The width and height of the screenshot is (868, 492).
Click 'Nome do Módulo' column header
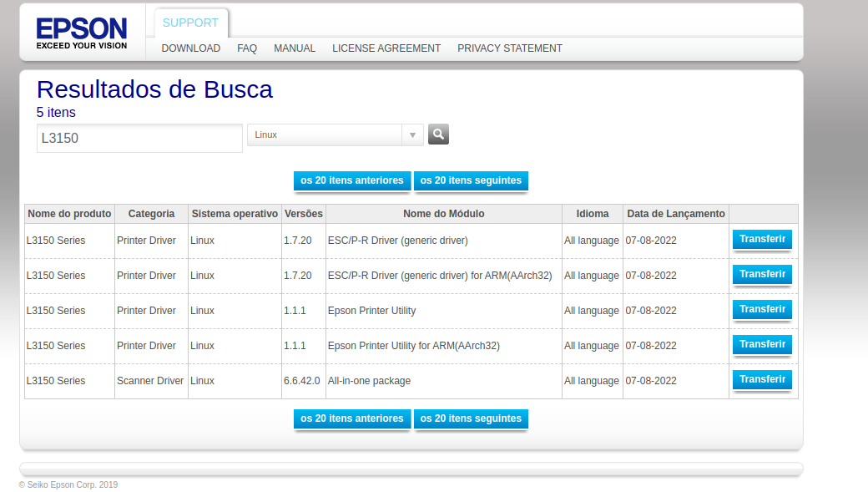(444, 214)
